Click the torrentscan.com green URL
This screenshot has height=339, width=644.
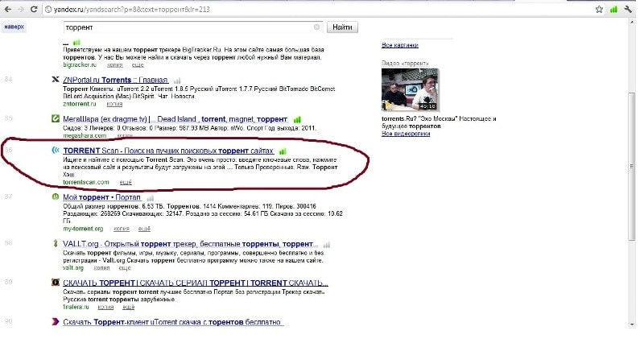pyautogui.click(x=86, y=182)
